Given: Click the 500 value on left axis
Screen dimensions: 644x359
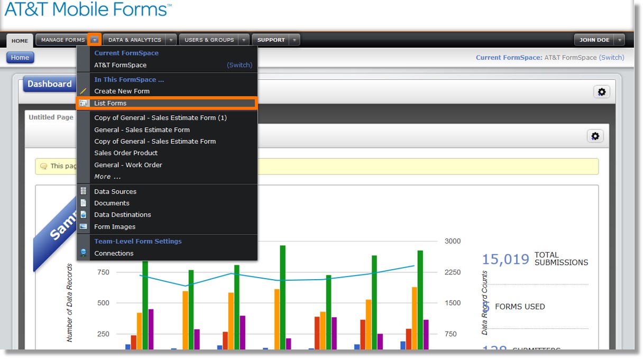Looking at the screenshot, I should [x=103, y=303].
